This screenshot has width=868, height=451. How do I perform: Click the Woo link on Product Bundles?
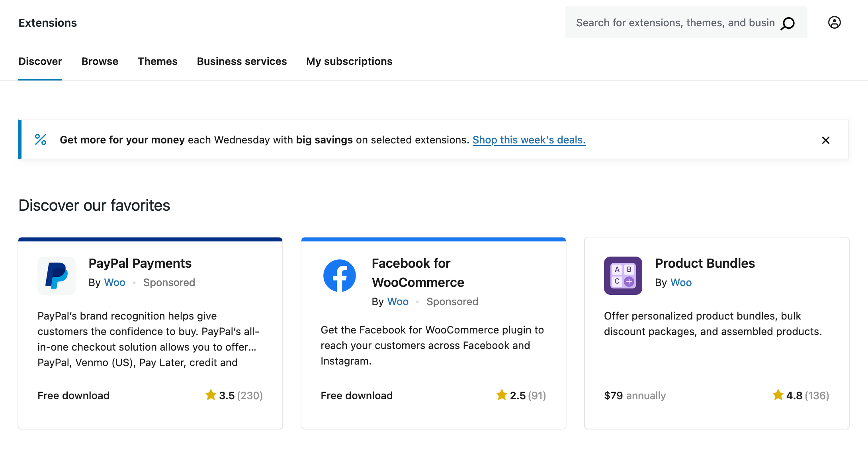coord(681,282)
